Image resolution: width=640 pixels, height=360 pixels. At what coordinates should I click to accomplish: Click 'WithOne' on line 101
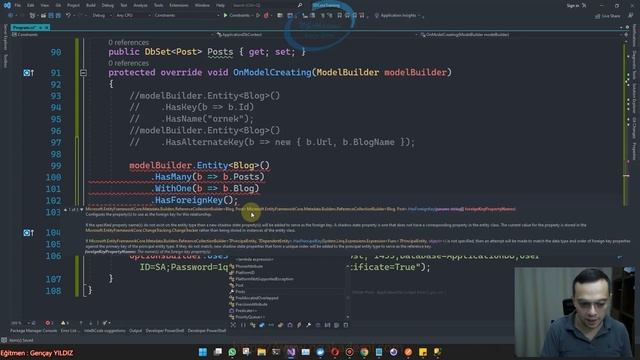(x=173, y=188)
